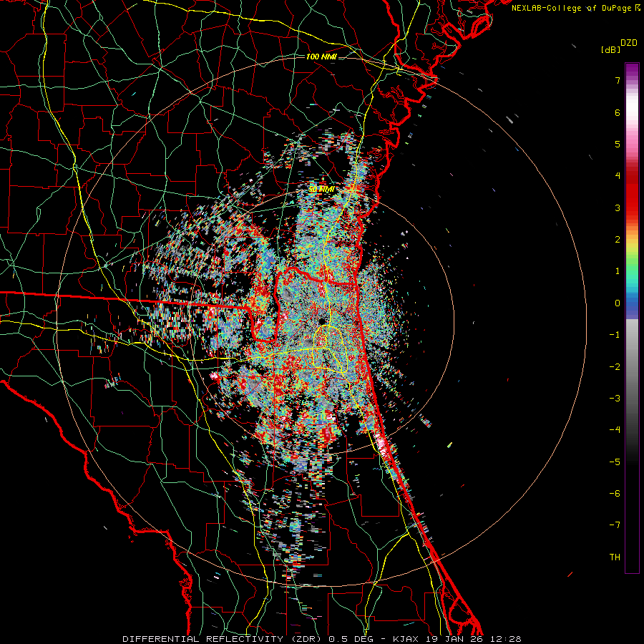This screenshot has width=644, height=644.
Task: Click the -7 value on the color scale
Action: pyautogui.click(x=615, y=525)
